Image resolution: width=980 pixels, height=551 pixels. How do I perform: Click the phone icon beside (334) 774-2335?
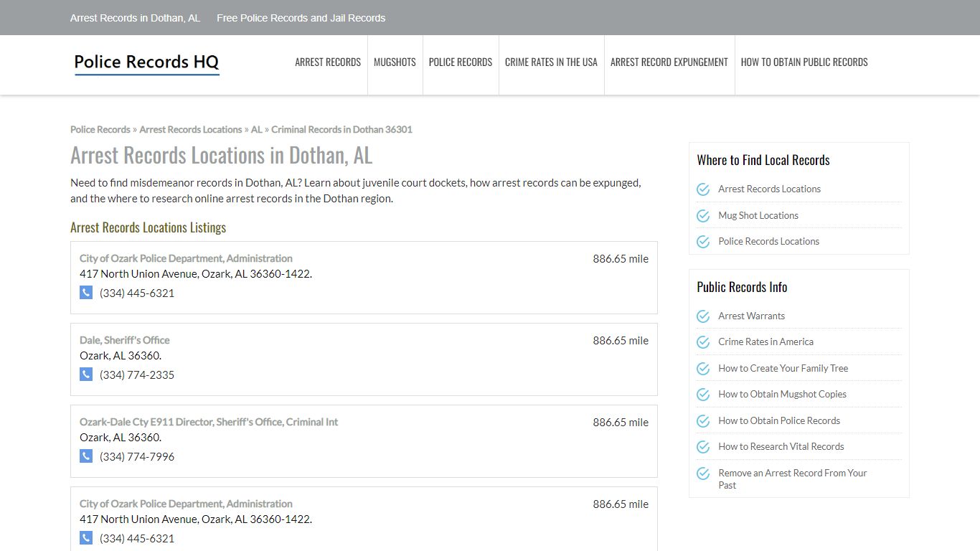tap(86, 375)
